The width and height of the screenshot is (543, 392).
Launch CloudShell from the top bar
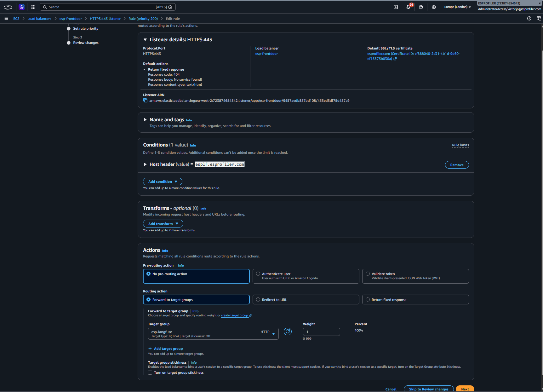[x=396, y=7]
